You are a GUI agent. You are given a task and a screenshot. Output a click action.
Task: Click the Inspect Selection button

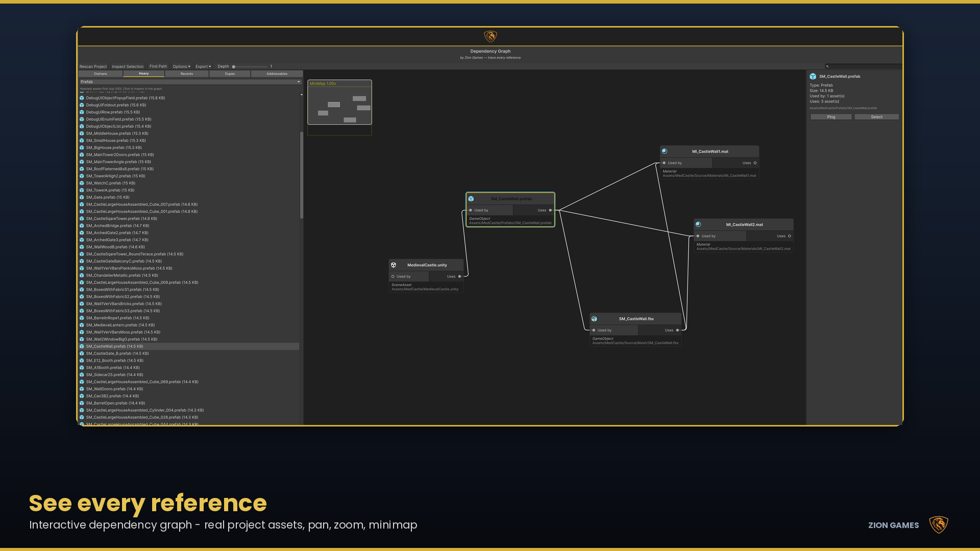tap(128, 66)
